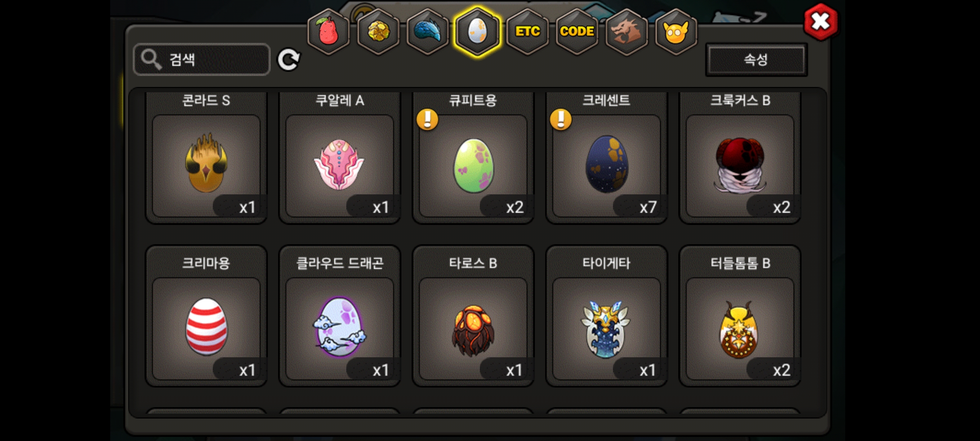Open the yellow horned face tab
This screenshot has height=441, width=980.
pos(676,31)
